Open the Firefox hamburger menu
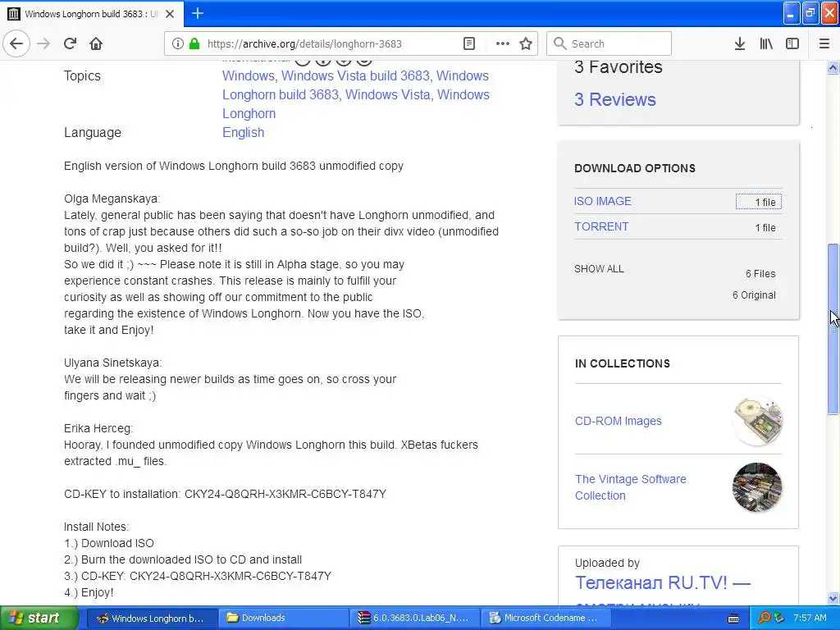This screenshot has height=630, width=840. (824, 44)
